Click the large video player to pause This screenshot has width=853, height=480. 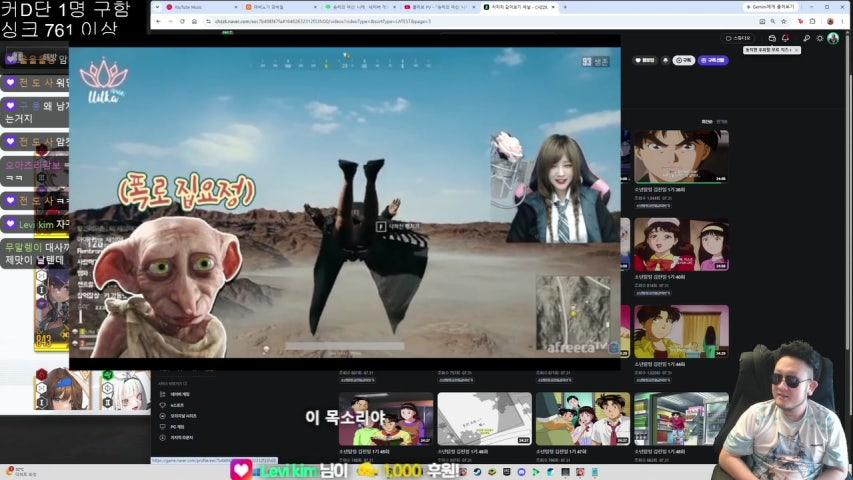pos(344,201)
